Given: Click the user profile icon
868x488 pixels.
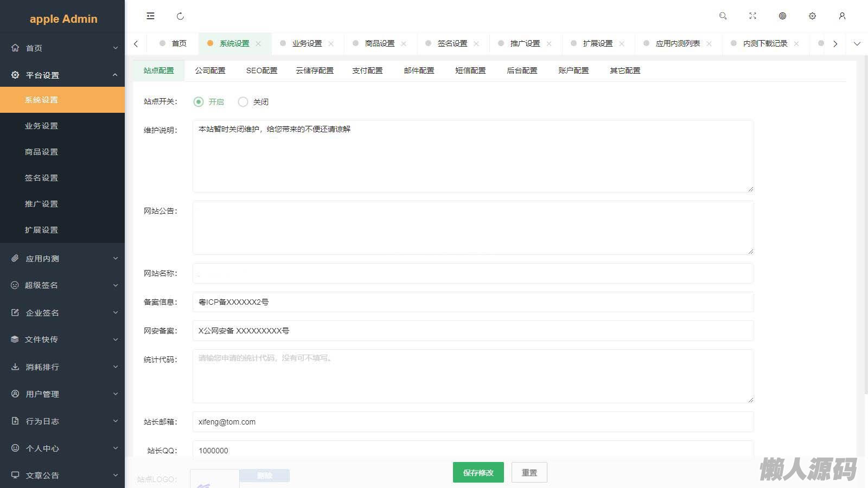Looking at the screenshot, I should tap(842, 16).
